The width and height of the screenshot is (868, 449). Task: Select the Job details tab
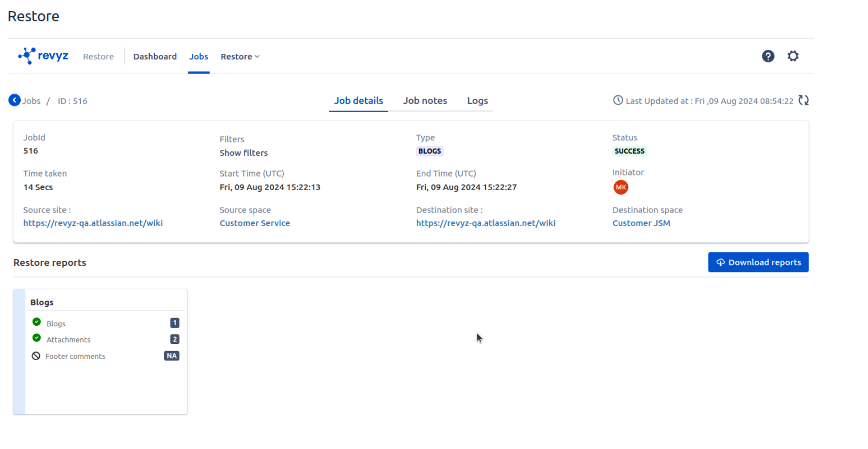358,100
